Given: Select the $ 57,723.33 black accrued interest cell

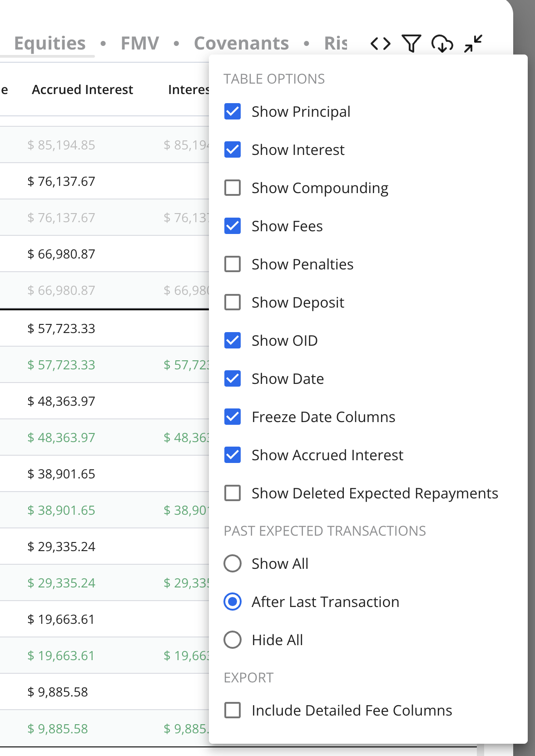Looking at the screenshot, I should click(61, 328).
